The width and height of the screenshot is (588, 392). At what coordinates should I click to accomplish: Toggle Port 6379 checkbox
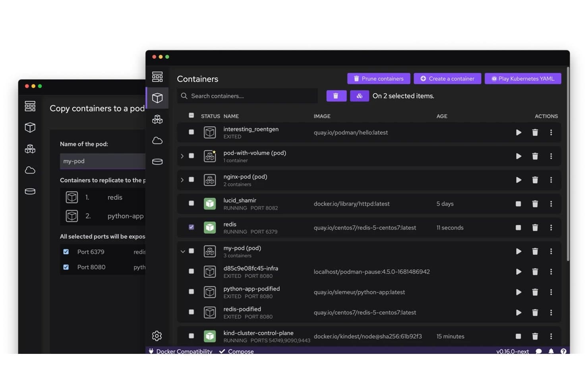pyautogui.click(x=66, y=252)
